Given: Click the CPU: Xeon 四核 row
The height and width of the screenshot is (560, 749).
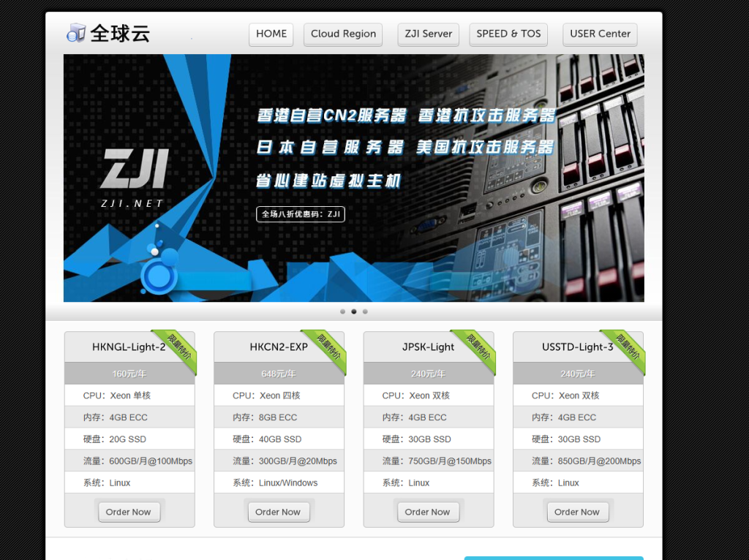Looking at the screenshot, I should click(279, 396).
